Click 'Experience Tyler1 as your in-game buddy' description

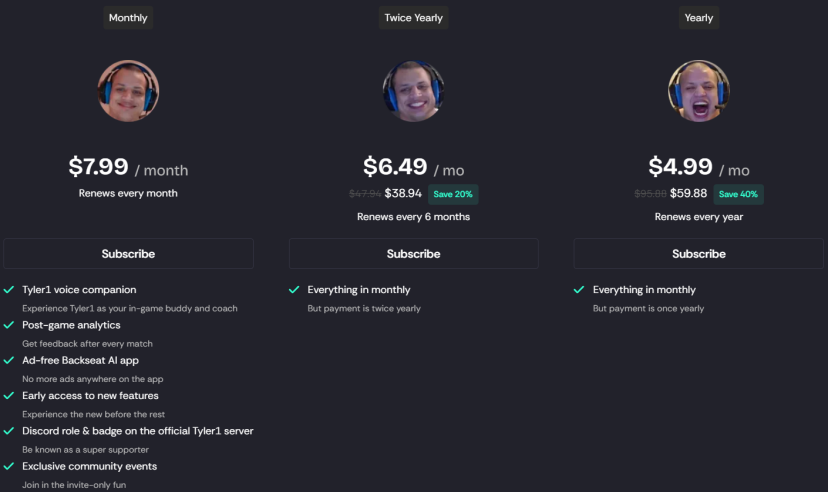click(130, 309)
